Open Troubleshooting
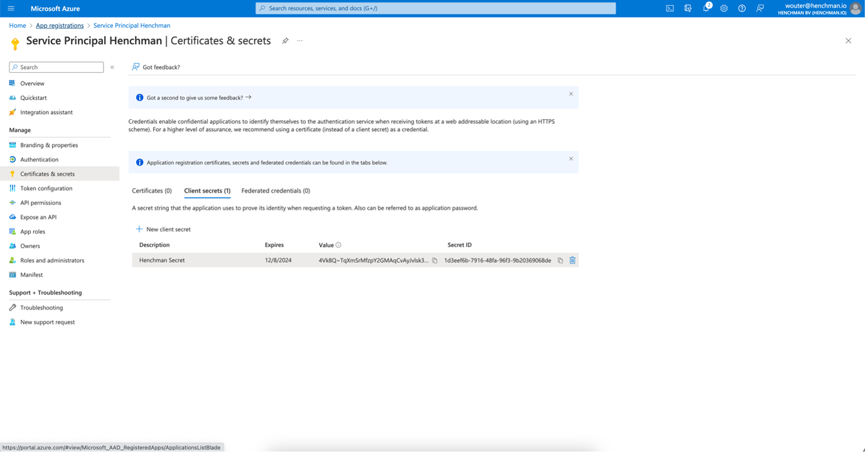Screen dimensions: 868x454 [41, 309]
